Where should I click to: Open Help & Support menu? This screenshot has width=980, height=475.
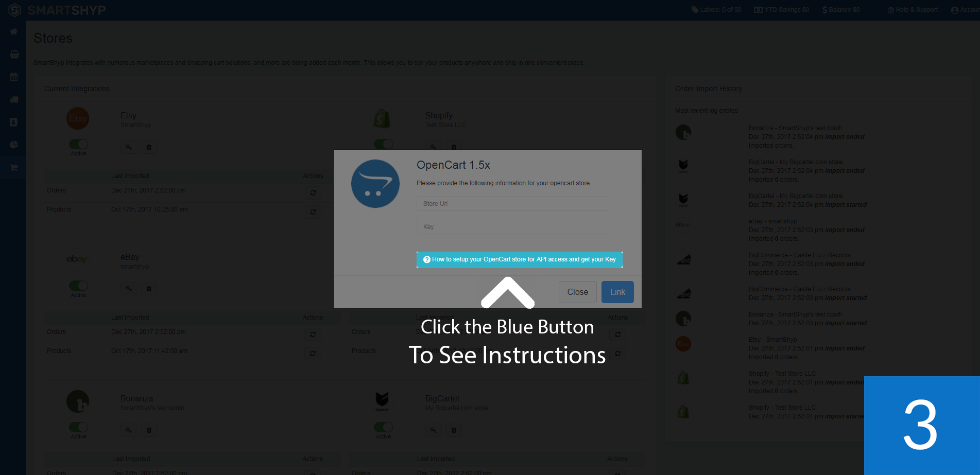click(x=913, y=10)
